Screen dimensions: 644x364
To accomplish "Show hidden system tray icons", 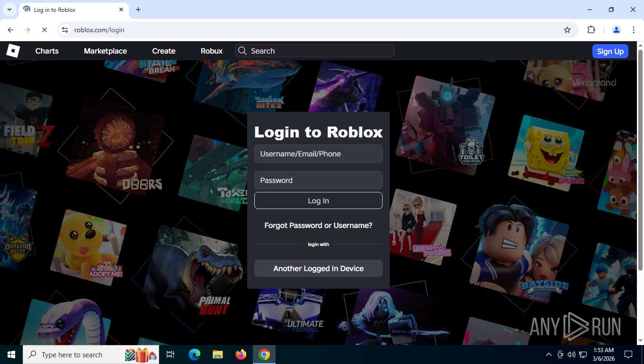I will [549, 355].
